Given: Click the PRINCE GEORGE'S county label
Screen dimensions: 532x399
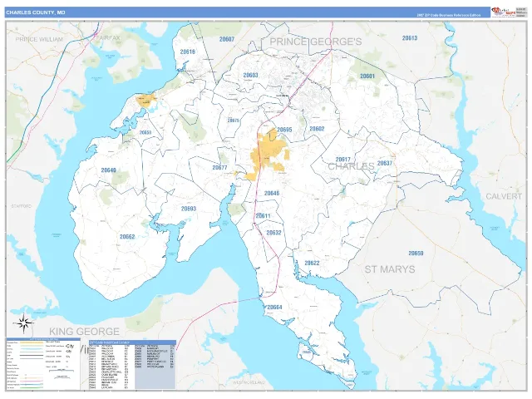Looking at the screenshot, I should (x=316, y=42).
